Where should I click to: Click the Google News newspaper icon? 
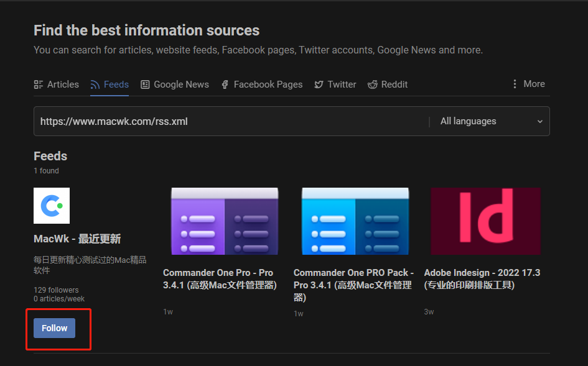[145, 85]
